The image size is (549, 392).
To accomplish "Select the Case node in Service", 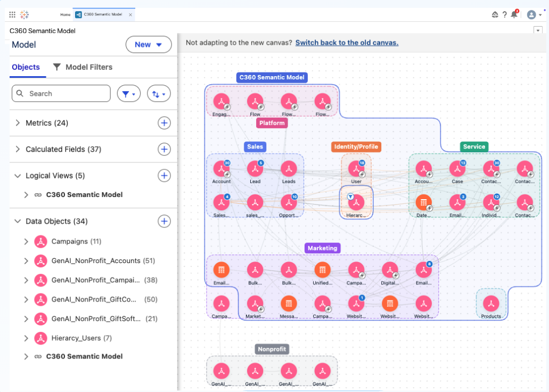I will [457, 169].
